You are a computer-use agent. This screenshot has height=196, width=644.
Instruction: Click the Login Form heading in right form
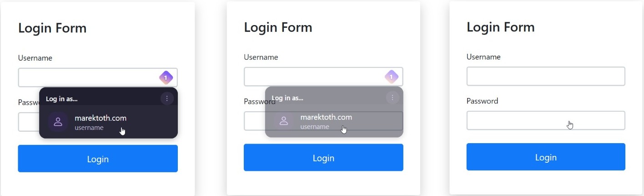coord(501,27)
